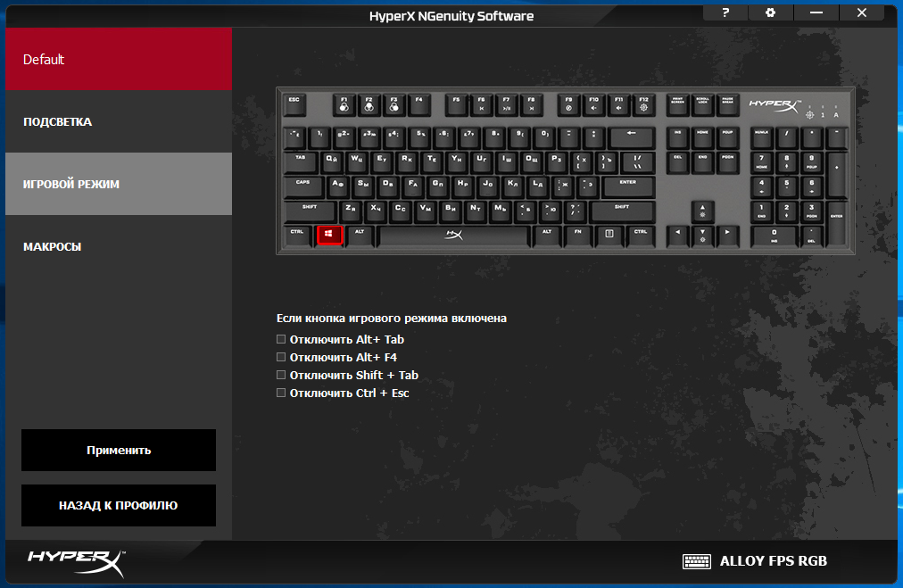This screenshot has height=588, width=903.
Task: Minimize the NGenuity window
Action: click(x=816, y=12)
